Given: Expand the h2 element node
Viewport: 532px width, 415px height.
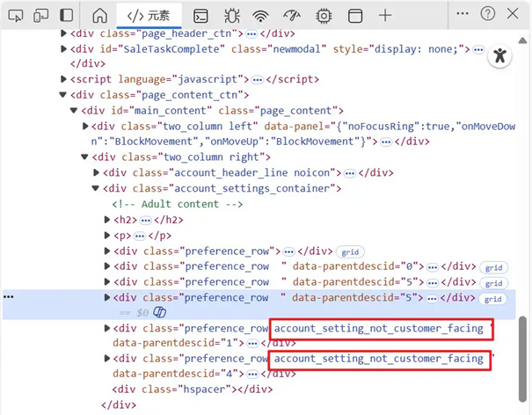Looking at the screenshot, I should (107, 220).
